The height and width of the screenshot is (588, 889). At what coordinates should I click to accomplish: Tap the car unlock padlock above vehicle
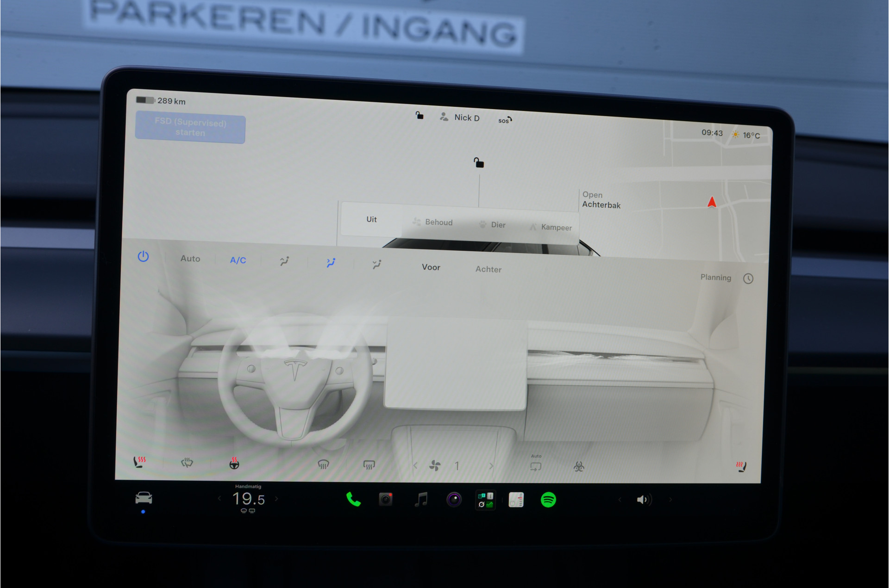(x=479, y=162)
